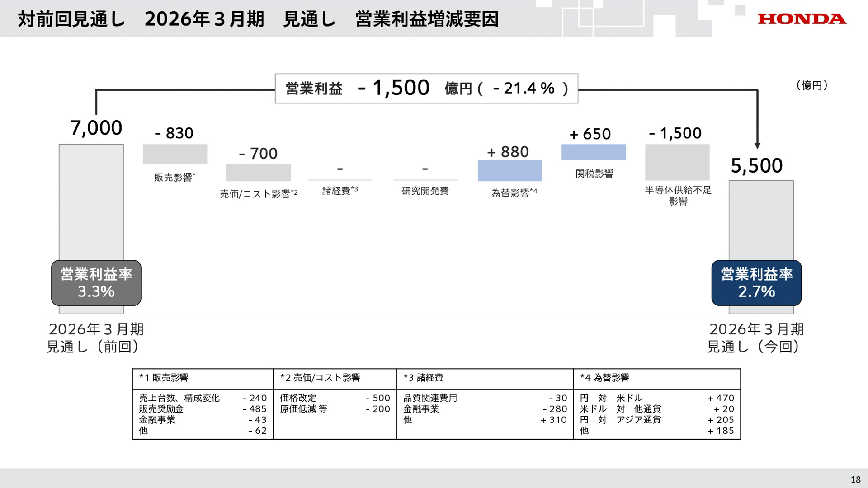Viewport: 868px width, 488px height.
Task: Click the (億円) unit label
Action: 811,85
